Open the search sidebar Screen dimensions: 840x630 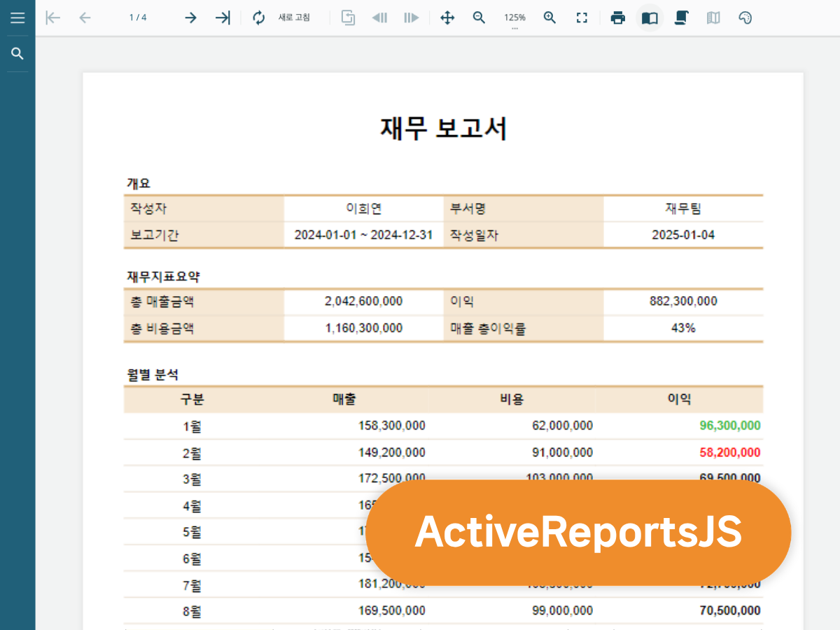[17, 53]
